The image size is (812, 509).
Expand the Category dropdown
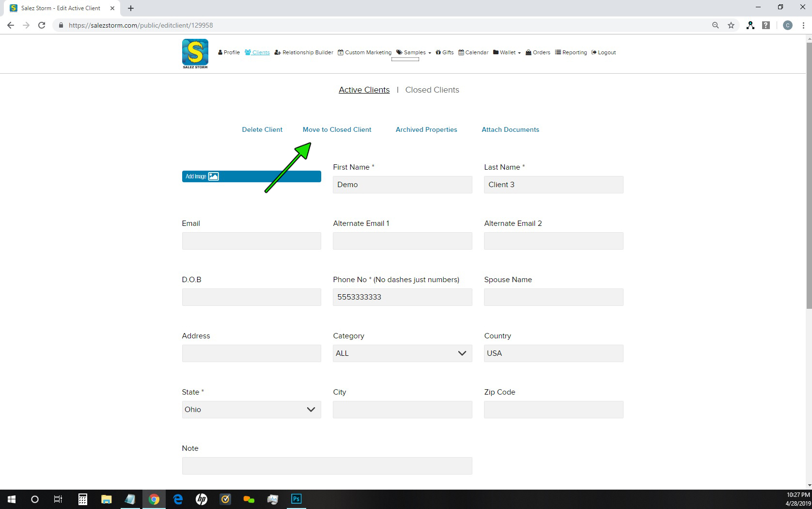pos(402,353)
